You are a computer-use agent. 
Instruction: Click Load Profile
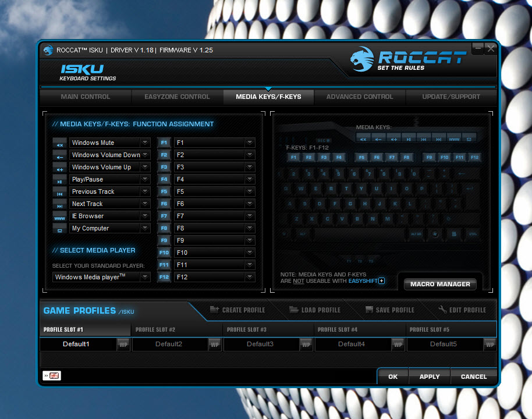[315, 310]
